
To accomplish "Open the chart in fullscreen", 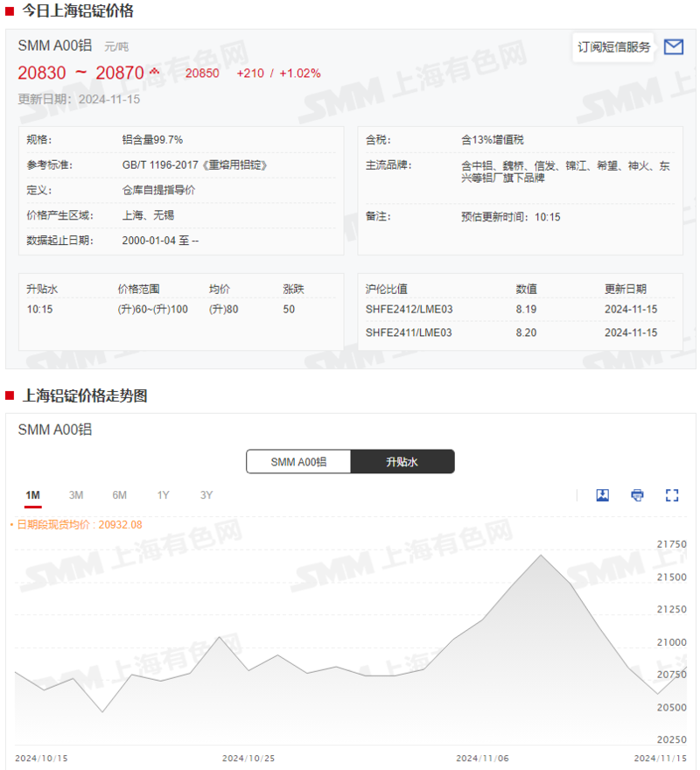I will 672,495.
